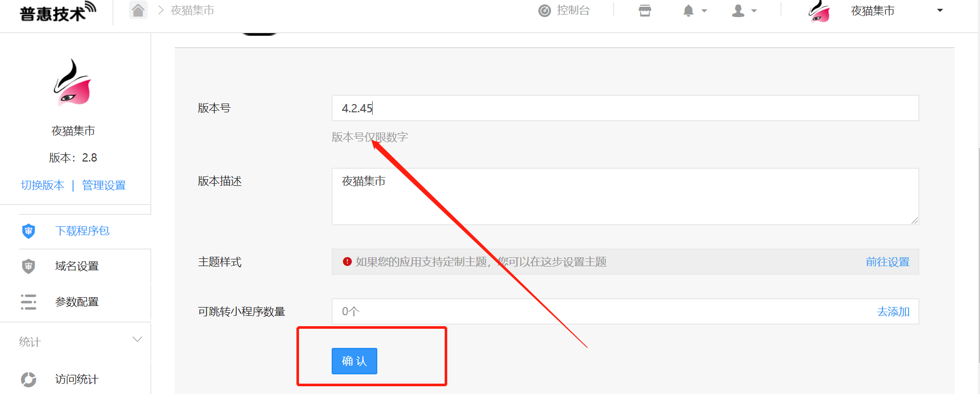This screenshot has height=394, width=980.
Task: Click the 主题样式 label
Action: coord(220,262)
